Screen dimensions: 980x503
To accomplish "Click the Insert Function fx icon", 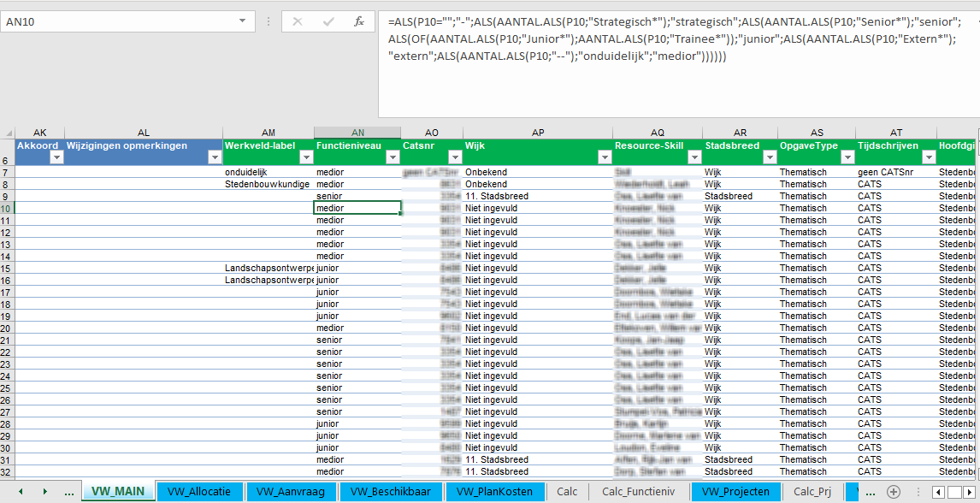I will (360, 21).
